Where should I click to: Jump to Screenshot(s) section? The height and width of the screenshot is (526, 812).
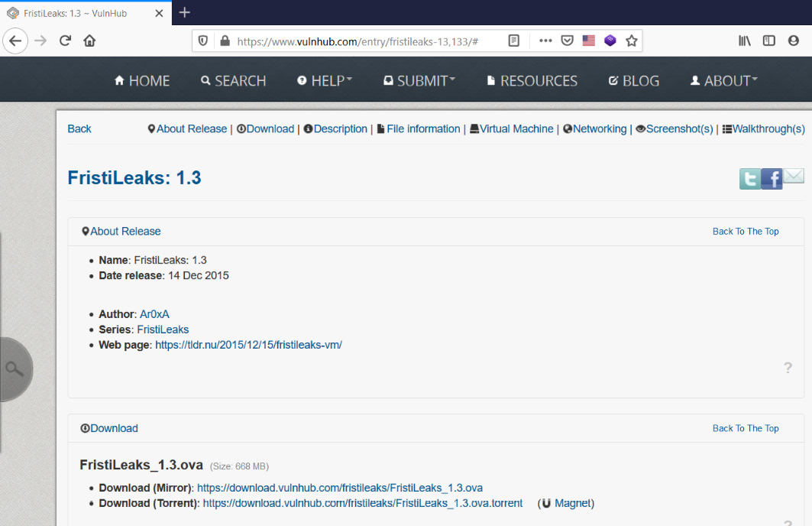tap(675, 128)
